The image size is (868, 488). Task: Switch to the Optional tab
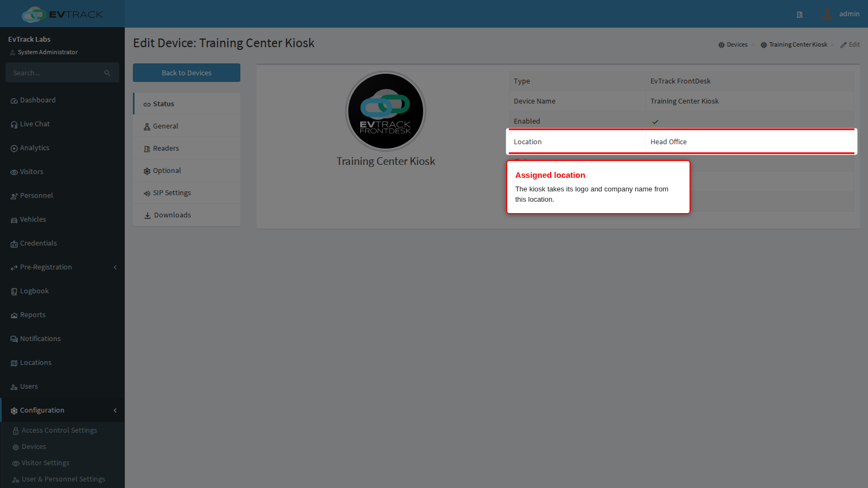coord(187,171)
